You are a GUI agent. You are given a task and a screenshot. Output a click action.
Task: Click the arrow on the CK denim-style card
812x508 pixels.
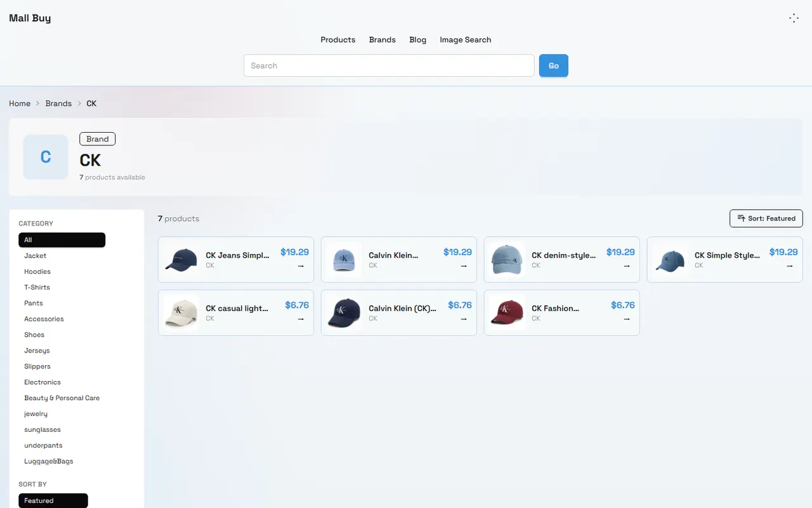point(627,266)
